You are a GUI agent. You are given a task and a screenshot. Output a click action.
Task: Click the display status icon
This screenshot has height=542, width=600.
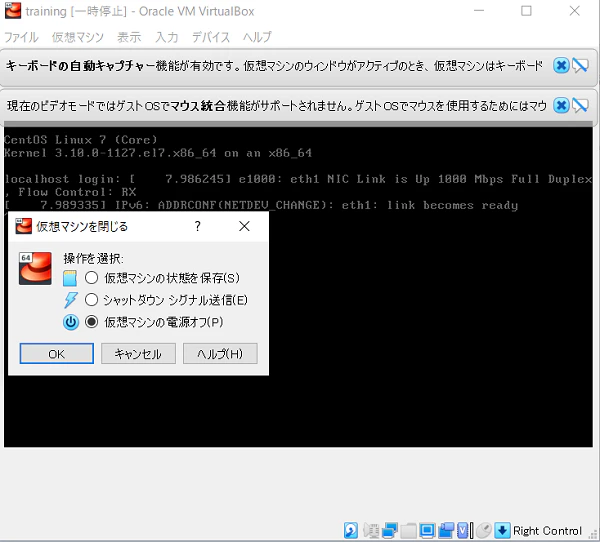pos(427,530)
